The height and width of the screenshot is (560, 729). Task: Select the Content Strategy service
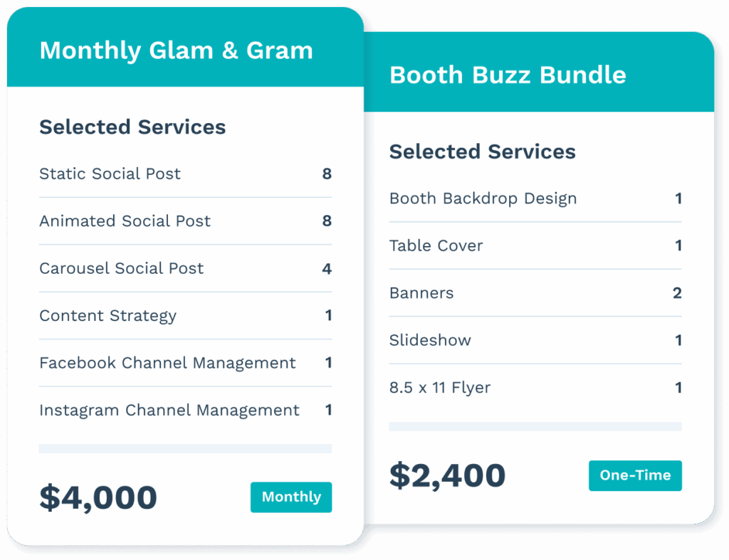pyautogui.click(x=185, y=316)
